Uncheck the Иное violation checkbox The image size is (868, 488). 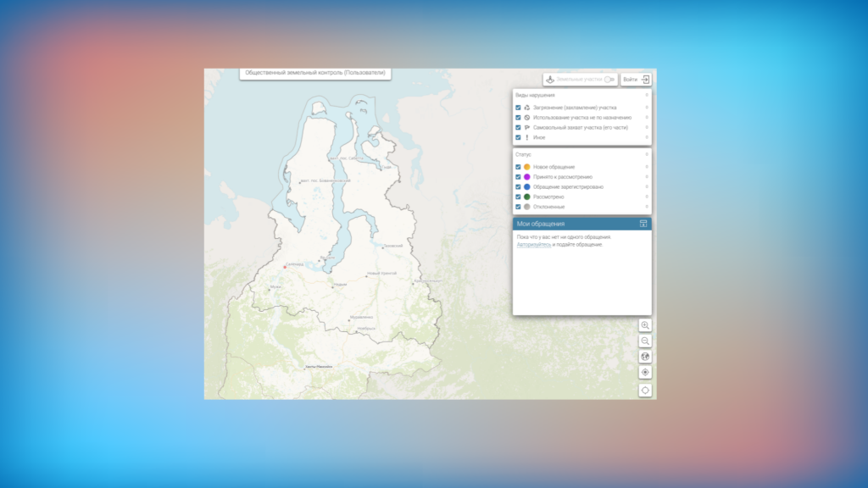pos(518,137)
